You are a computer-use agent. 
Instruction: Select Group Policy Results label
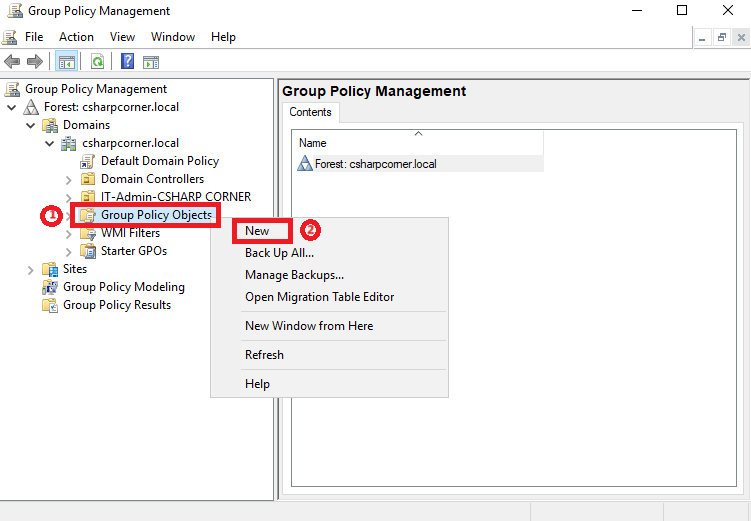pos(117,306)
